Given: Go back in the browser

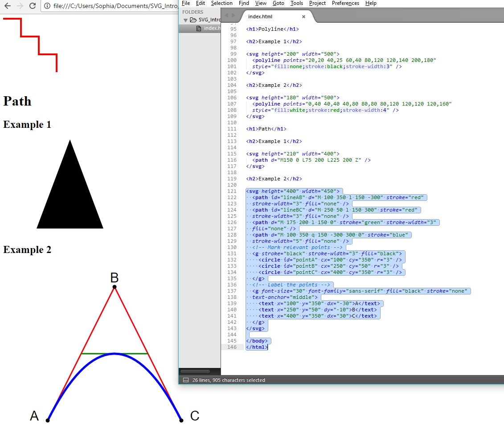Looking at the screenshot, I should [8, 6].
